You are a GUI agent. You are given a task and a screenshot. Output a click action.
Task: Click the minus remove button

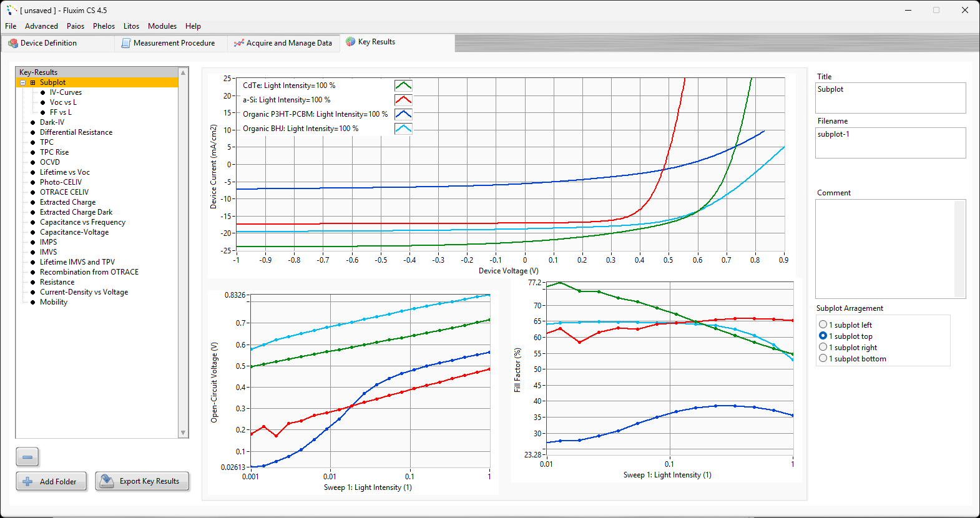click(x=27, y=457)
